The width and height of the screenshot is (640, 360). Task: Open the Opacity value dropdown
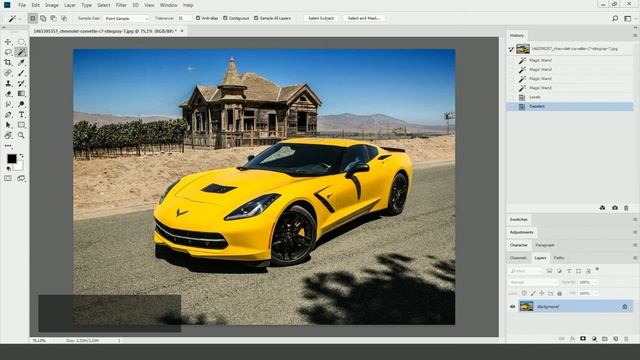pyautogui.click(x=595, y=282)
